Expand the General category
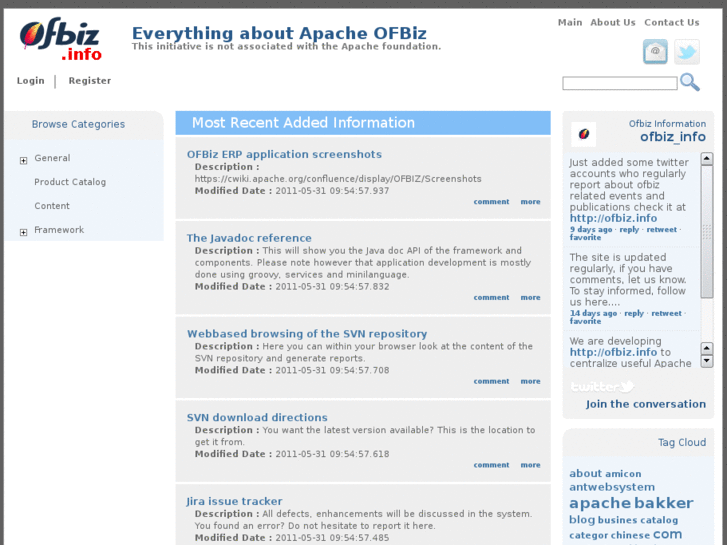The height and width of the screenshot is (545, 727). [x=23, y=160]
